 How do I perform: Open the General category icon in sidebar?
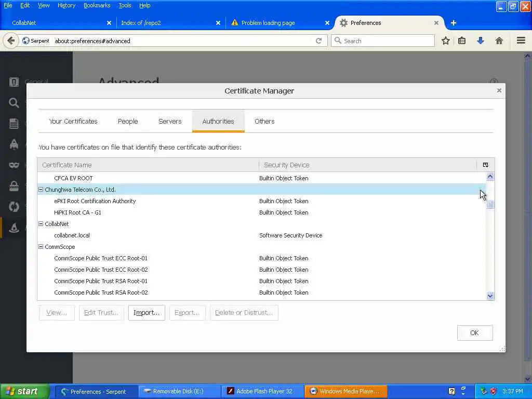click(x=14, y=82)
